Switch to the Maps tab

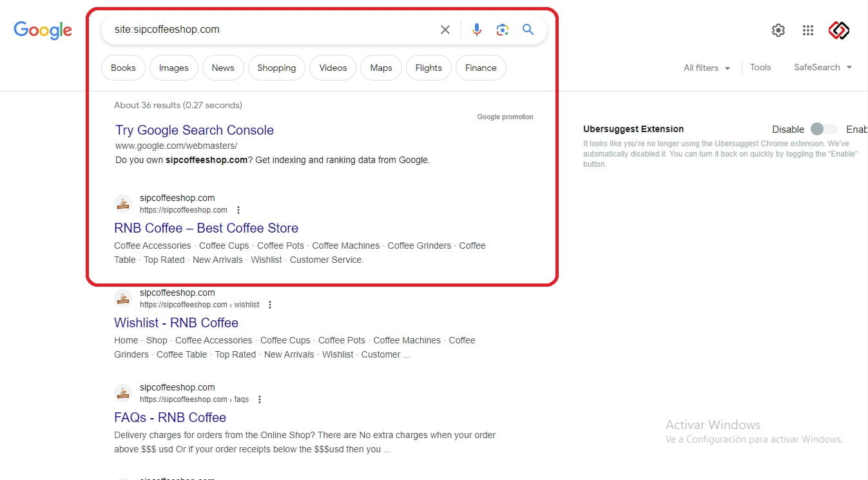[x=381, y=68]
